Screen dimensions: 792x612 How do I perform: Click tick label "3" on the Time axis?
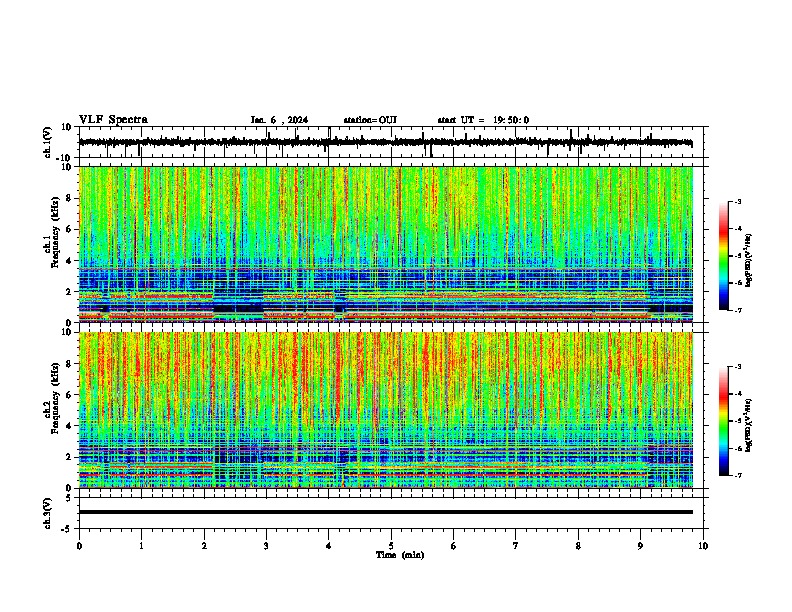click(266, 546)
